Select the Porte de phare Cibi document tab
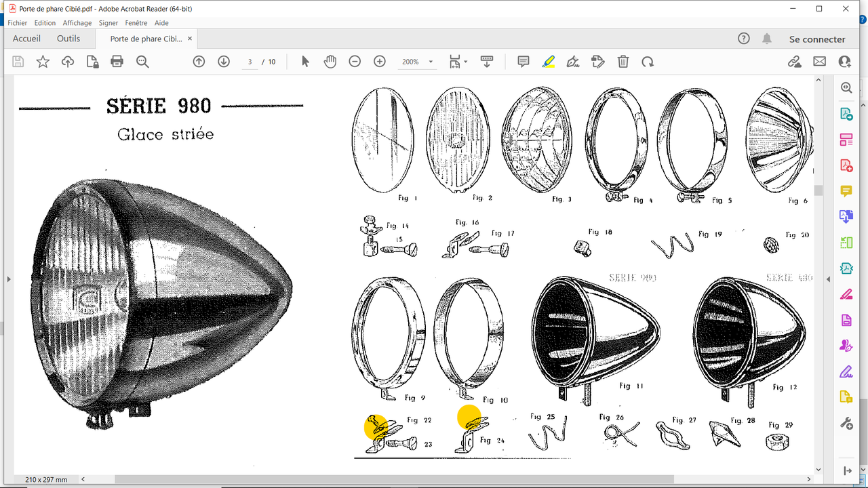The image size is (868, 488). (x=146, y=39)
